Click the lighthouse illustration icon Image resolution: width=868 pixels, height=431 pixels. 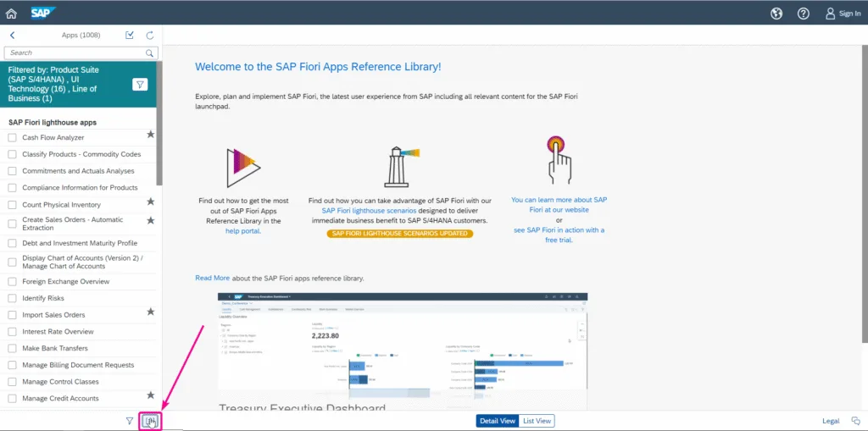(401, 167)
